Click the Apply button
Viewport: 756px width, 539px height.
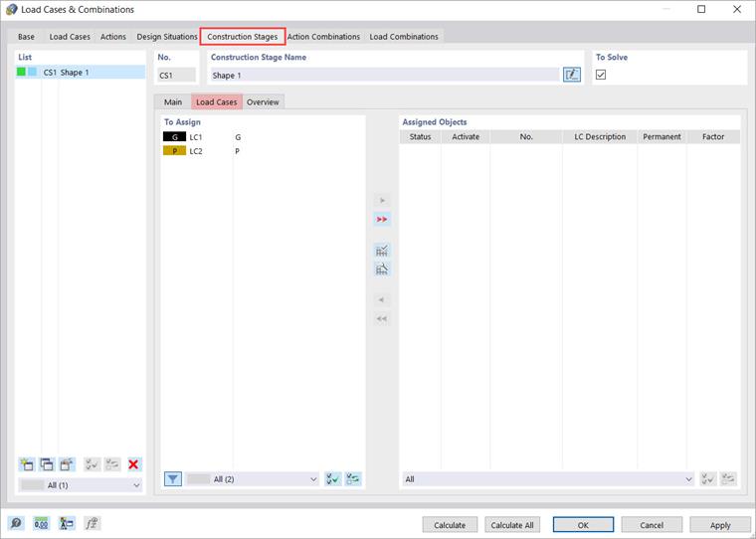720,525
